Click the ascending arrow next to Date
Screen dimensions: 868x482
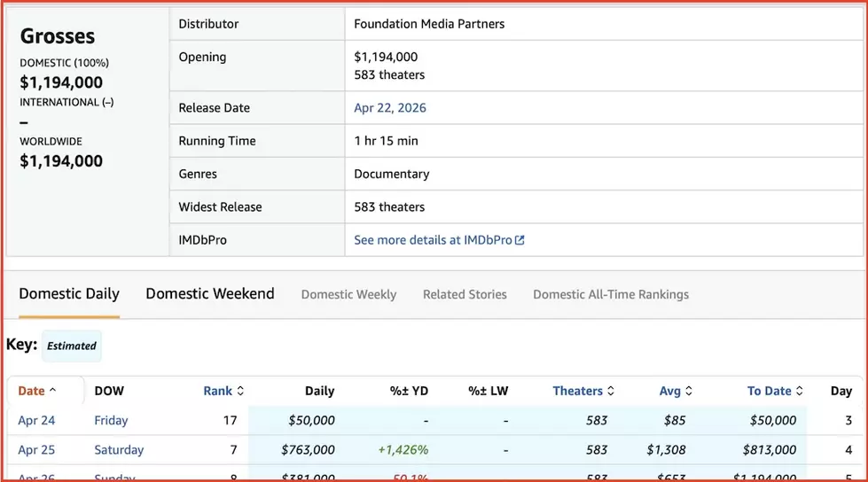click(x=52, y=390)
